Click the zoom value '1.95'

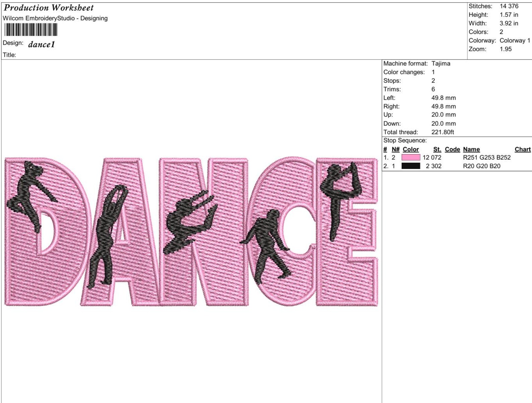pos(506,49)
